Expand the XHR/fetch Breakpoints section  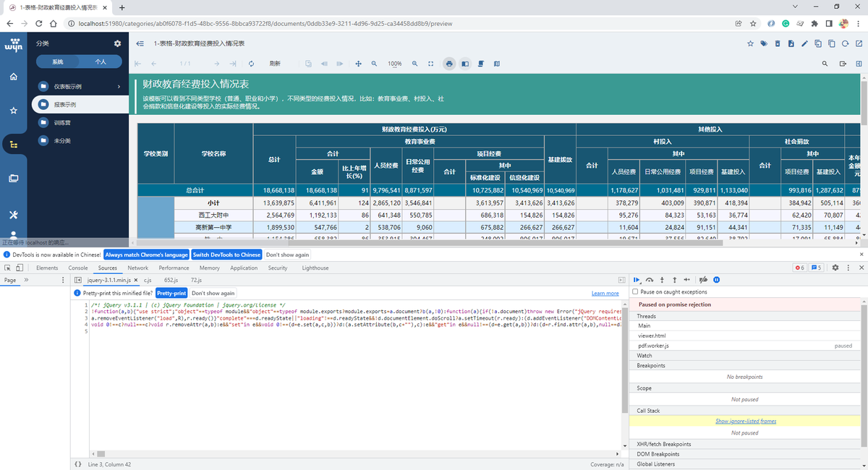663,444
